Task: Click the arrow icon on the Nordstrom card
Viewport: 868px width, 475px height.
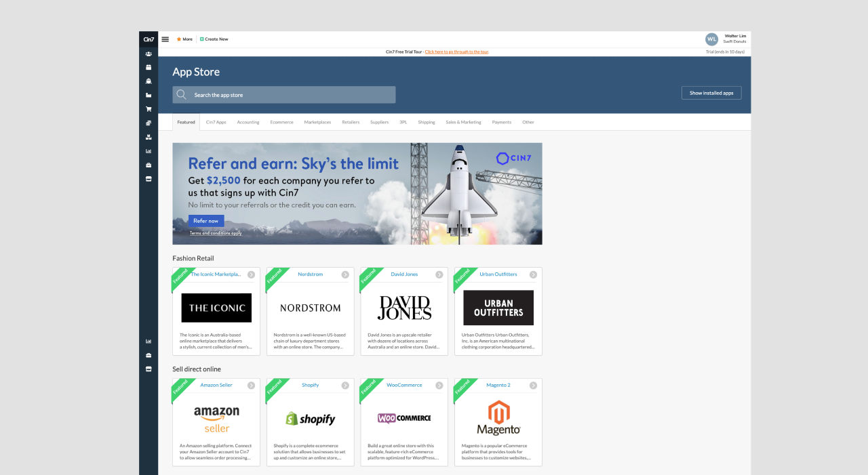Action: [345, 274]
